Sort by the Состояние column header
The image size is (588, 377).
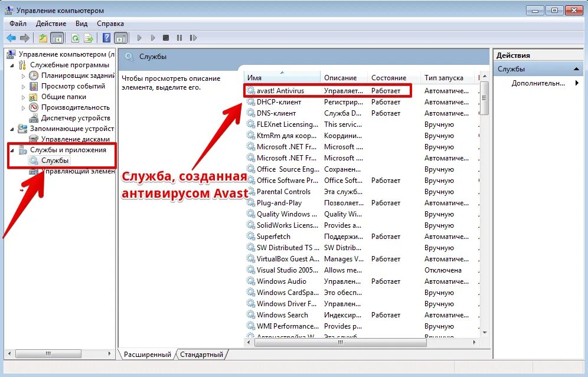(x=394, y=77)
